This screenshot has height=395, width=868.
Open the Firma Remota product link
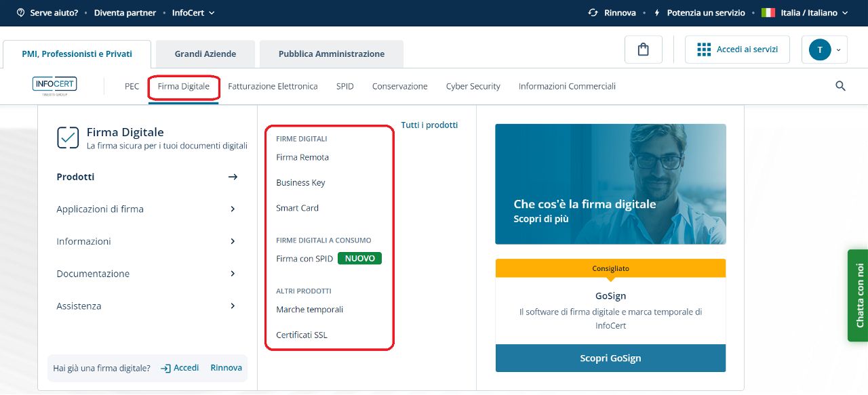point(302,157)
